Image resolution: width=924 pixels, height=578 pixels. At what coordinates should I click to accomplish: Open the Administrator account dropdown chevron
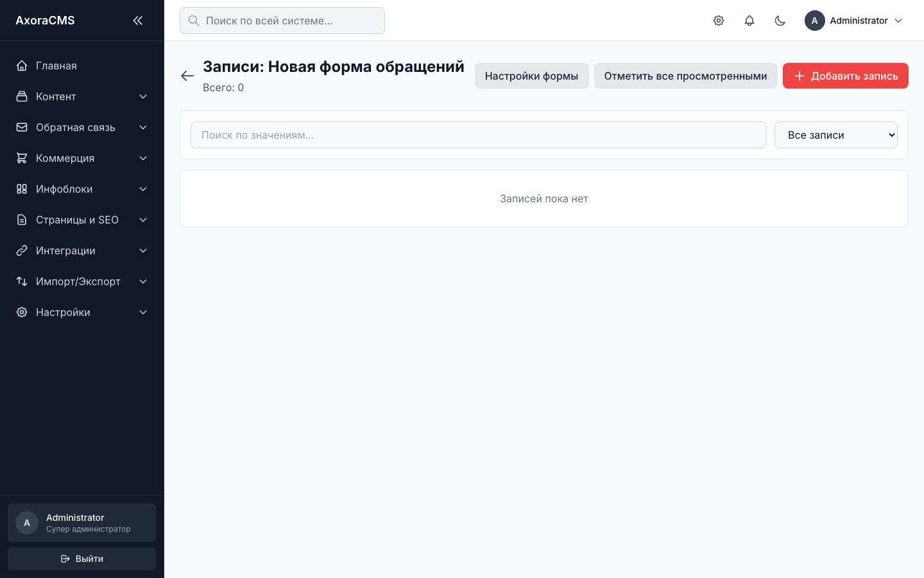[898, 21]
